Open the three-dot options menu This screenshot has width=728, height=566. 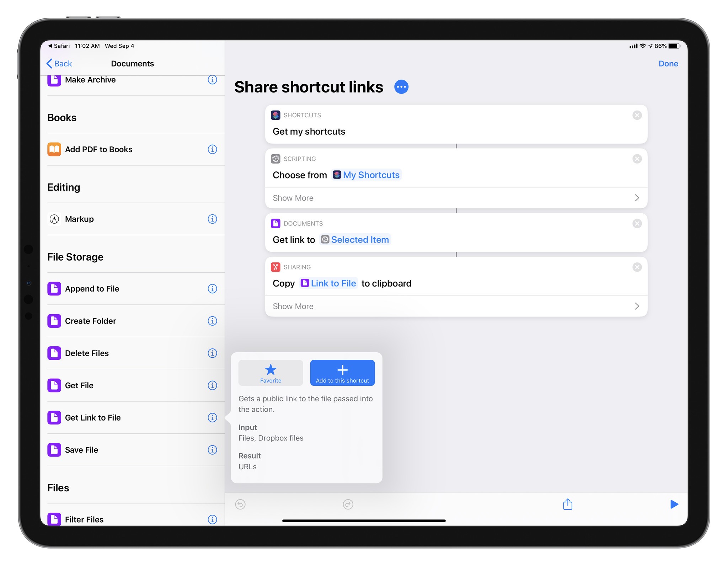402,87
